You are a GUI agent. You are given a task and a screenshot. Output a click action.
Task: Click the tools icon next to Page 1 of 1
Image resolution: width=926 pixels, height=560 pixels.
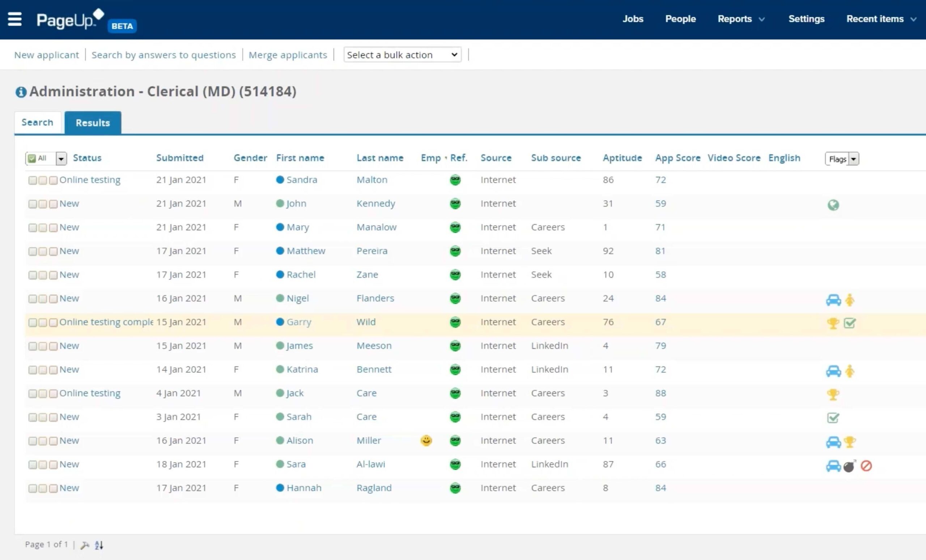(85, 544)
